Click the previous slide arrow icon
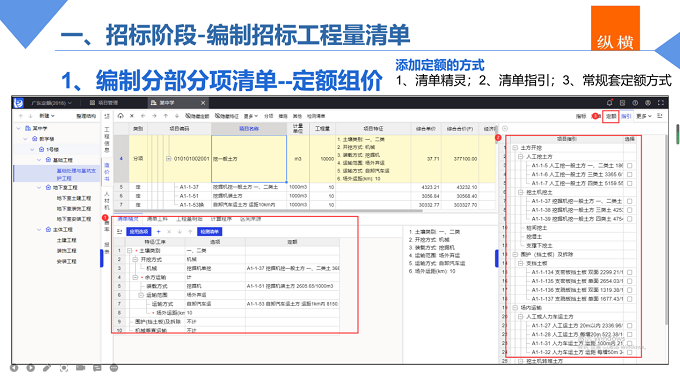 point(14,368)
